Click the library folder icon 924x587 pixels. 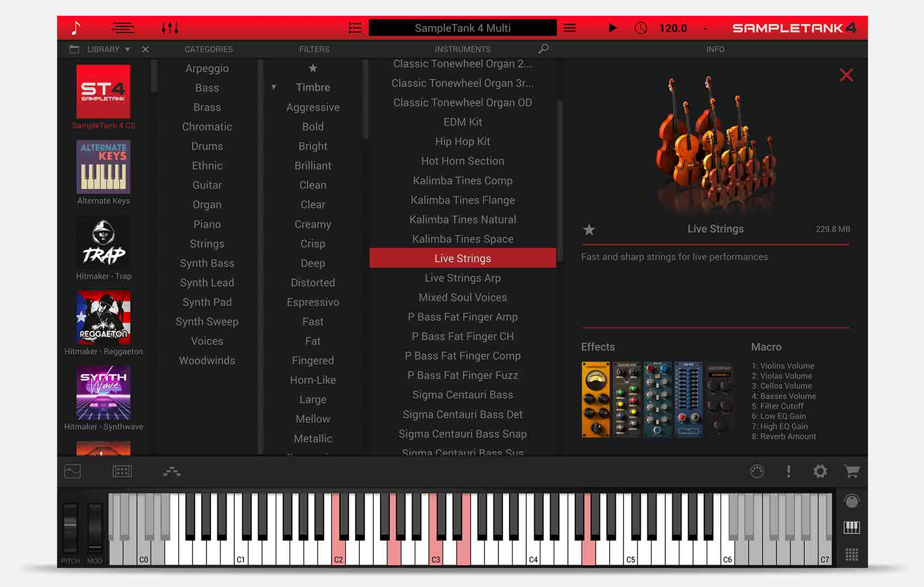74,49
